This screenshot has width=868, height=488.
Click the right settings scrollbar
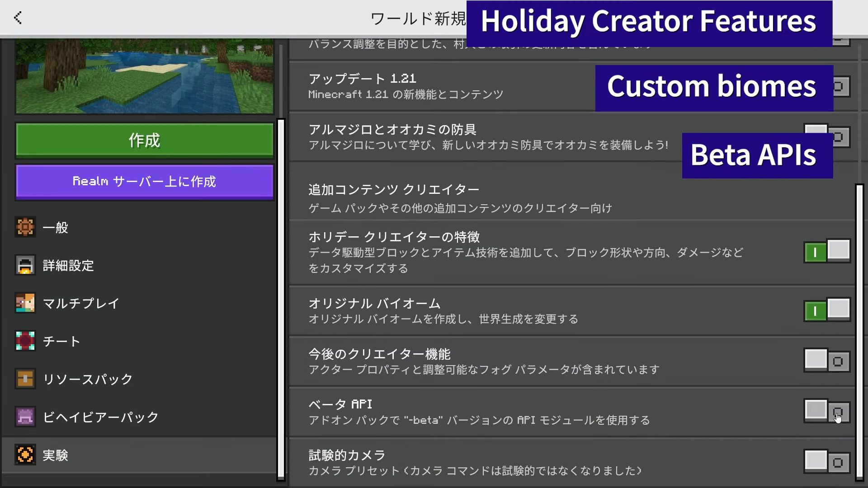coord(859,332)
